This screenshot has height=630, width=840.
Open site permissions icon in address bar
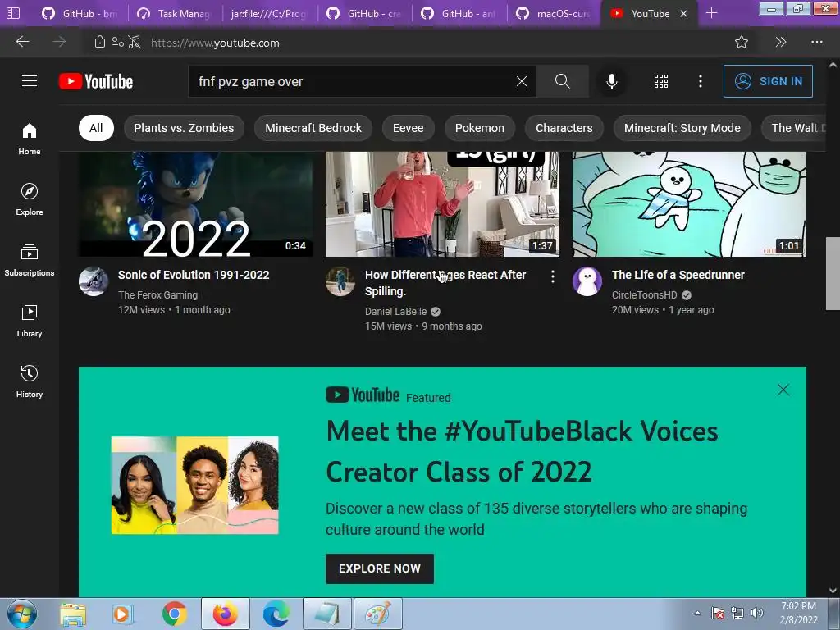click(x=118, y=42)
